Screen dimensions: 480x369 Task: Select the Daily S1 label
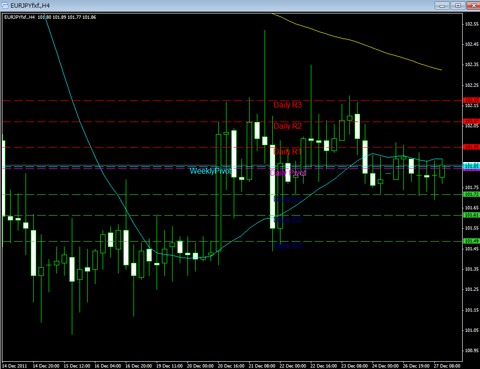[x=287, y=199]
